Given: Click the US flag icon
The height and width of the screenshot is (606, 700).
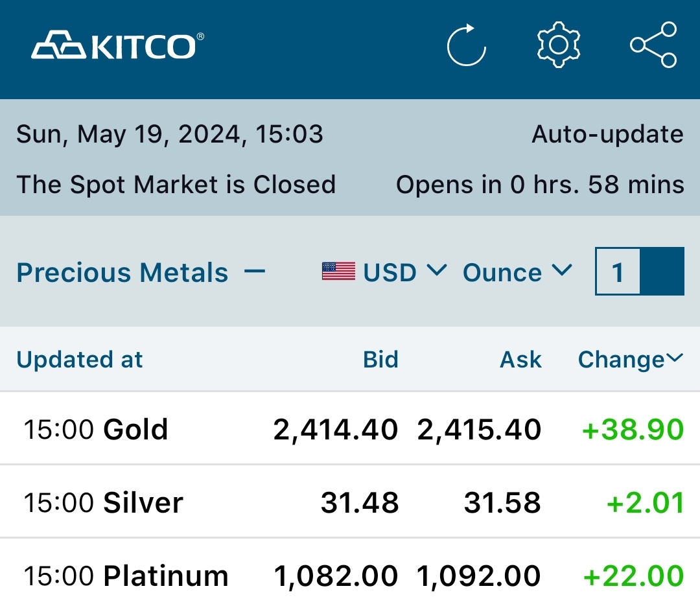Looking at the screenshot, I should point(338,272).
